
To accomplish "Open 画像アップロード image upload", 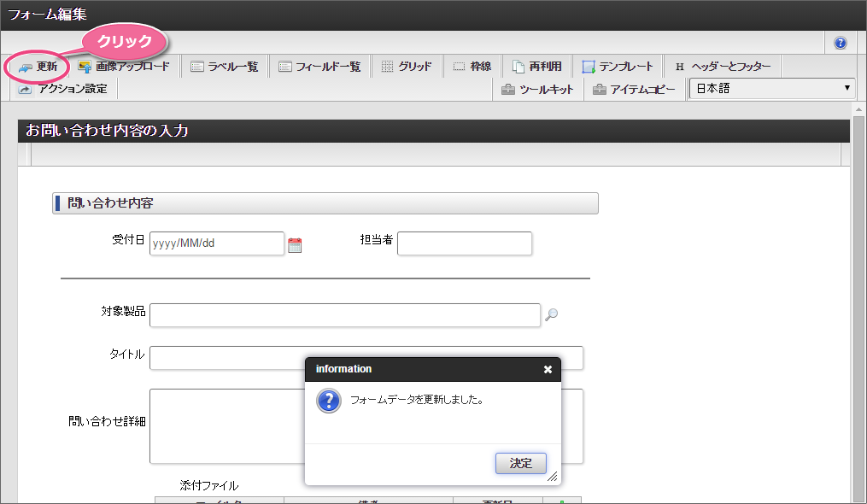I will coord(124,67).
